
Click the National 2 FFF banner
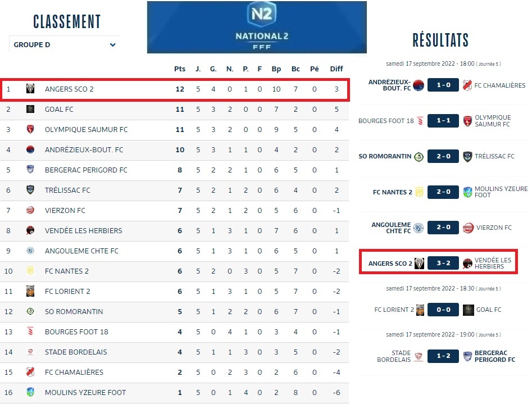(257, 27)
